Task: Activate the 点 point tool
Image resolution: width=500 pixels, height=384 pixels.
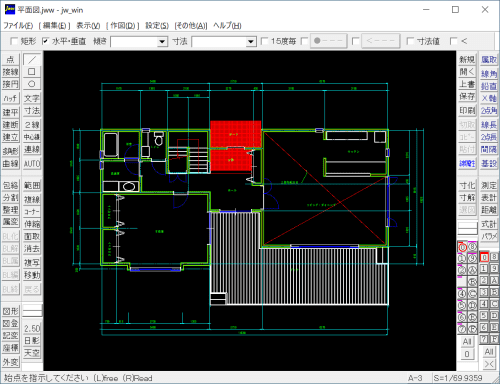Action: tap(11, 60)
